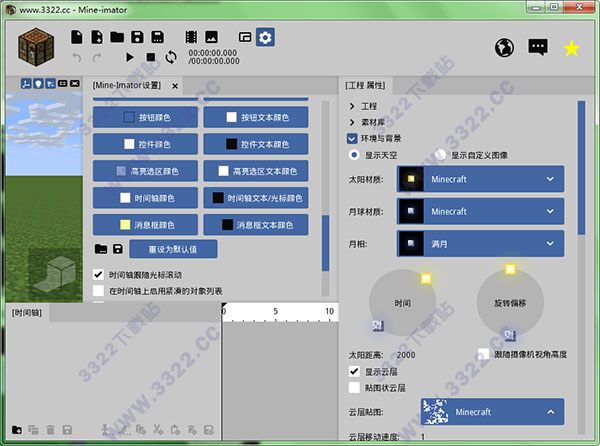The width and height of the screenshot is (600, 446).
Task: Select the 显示自定义图像 radio button
Action: point(440,155)
